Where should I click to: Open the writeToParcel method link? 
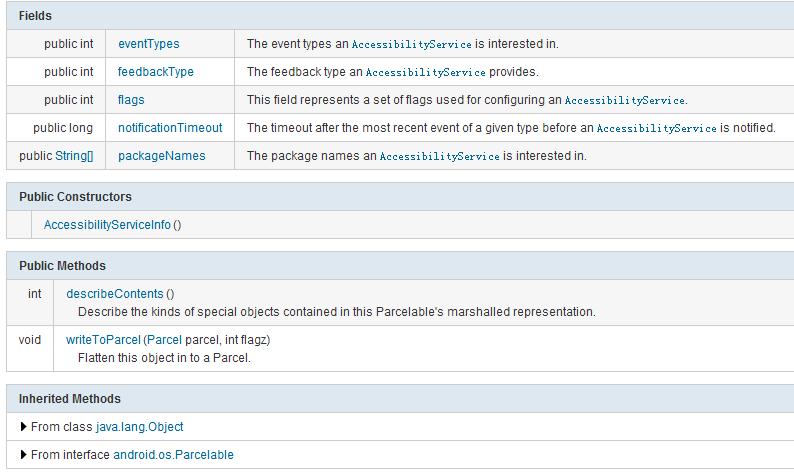pos(103,340)
